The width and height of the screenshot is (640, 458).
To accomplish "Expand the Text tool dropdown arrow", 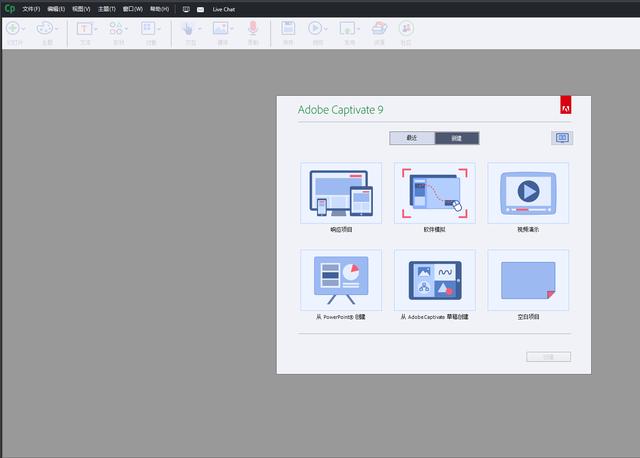I will 96,29.
